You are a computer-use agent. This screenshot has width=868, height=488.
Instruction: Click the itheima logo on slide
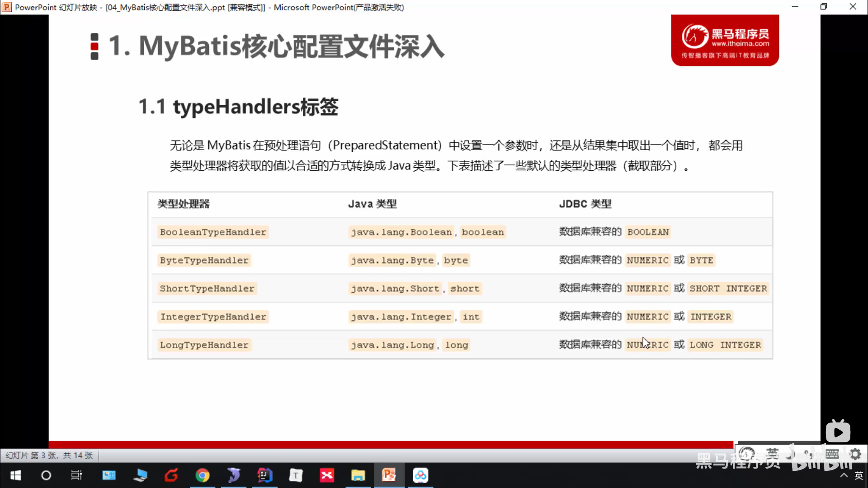click(725, 40)
